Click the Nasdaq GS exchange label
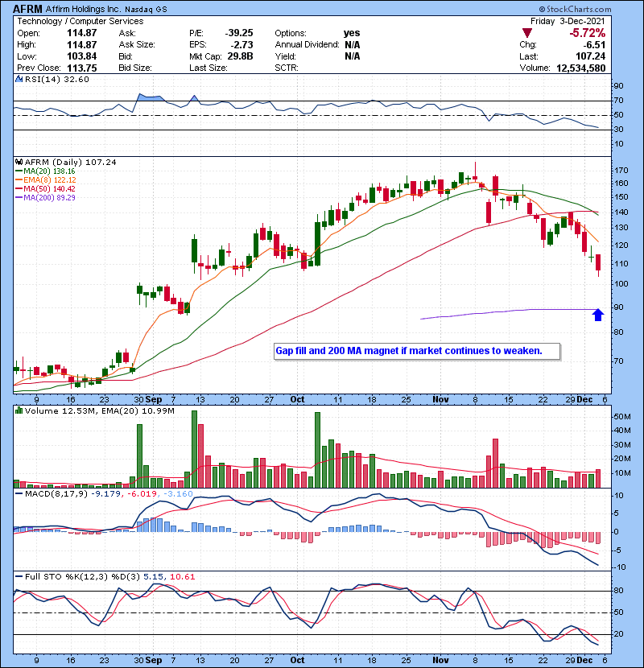The height and width of the screenshot is (668, 644). [x=146, y=10]
